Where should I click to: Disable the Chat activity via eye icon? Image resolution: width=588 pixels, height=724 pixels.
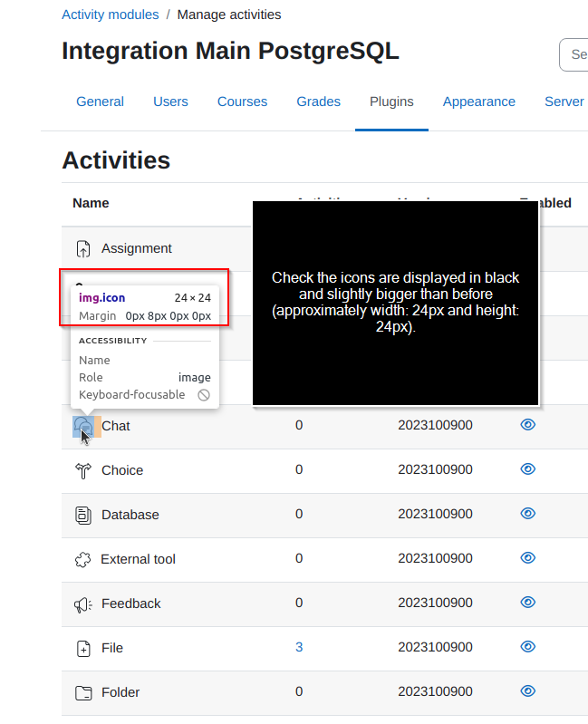point(527,424)
